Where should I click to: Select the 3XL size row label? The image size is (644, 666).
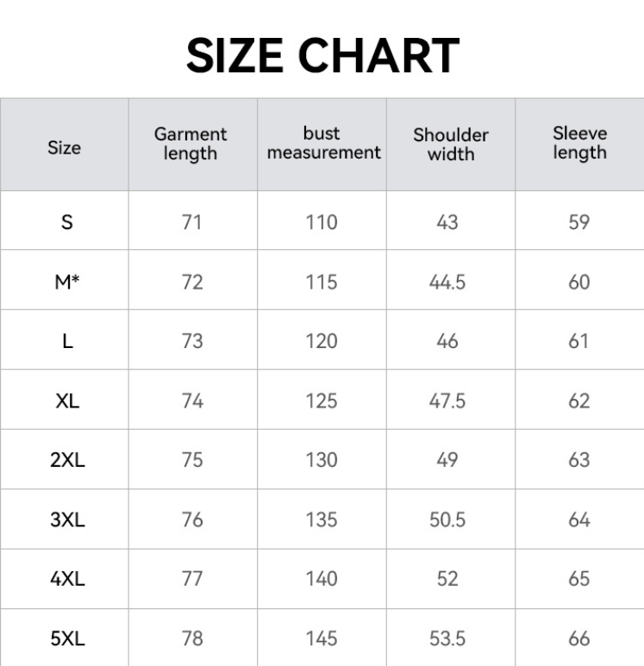coord(66,520)
